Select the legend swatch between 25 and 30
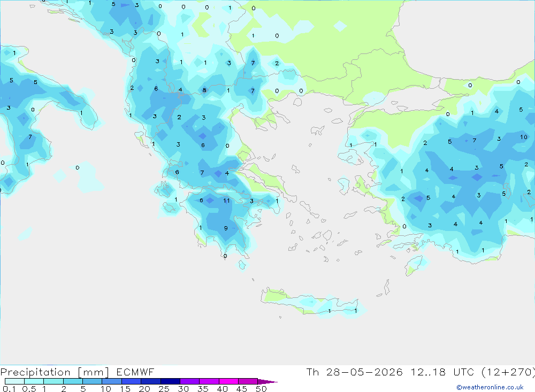The width and height of the screenshot is (535, 392). pos(170,381)
